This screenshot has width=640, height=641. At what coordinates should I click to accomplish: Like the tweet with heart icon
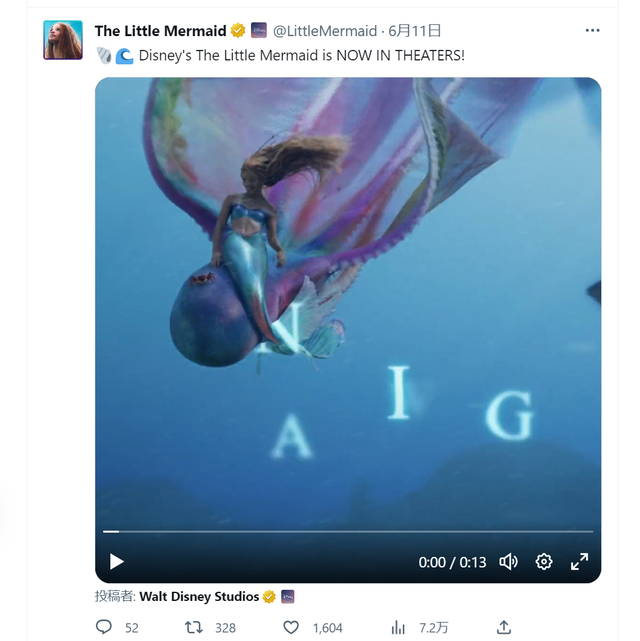291,627
